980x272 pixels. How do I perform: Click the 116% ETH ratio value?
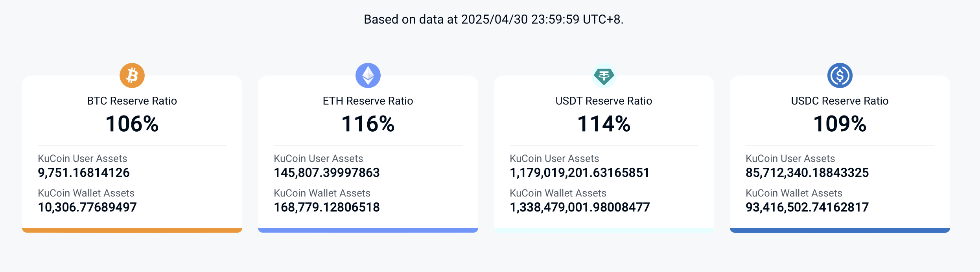(x=368, y=124)
